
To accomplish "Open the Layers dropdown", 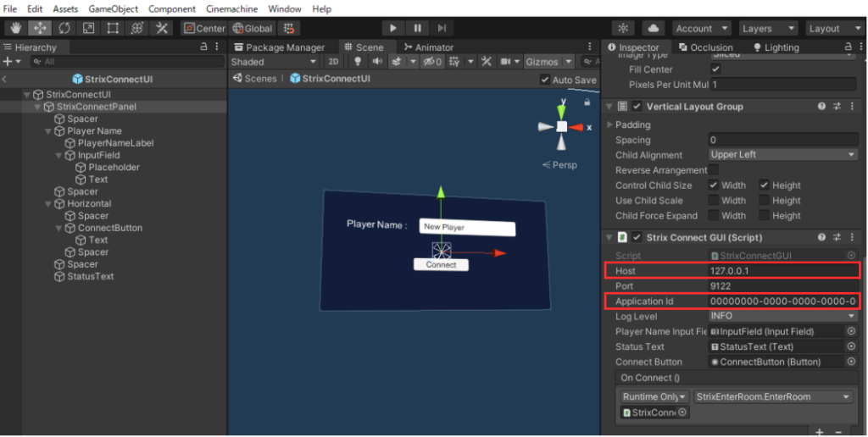I will coord(768,28).
